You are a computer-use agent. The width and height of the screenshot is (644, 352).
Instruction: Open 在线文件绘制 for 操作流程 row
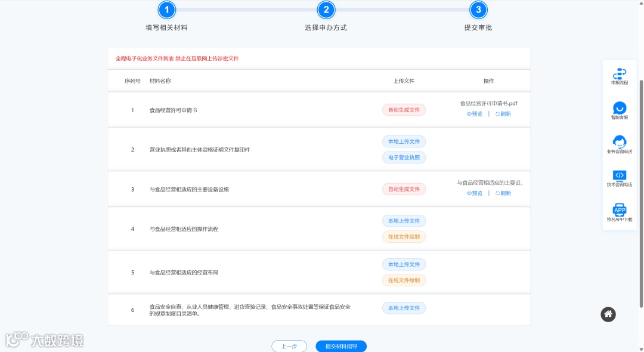pyautogui.click(x=404, y=236)
